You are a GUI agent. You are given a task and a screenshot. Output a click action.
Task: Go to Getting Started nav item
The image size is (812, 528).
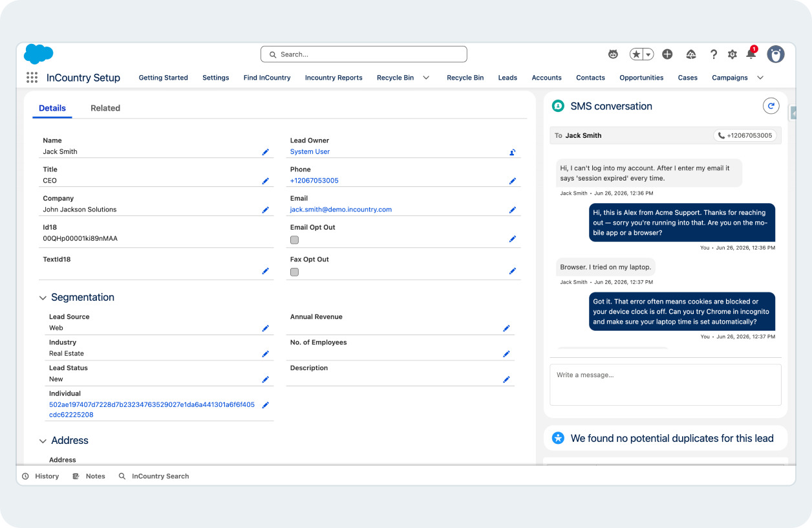coord(164,78)
